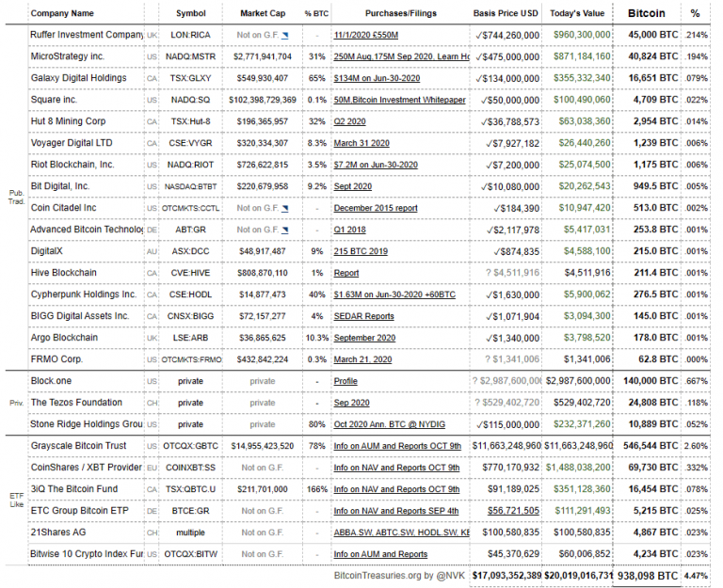Click the 'Company Name' column header
723x588 pixels.
62,14
